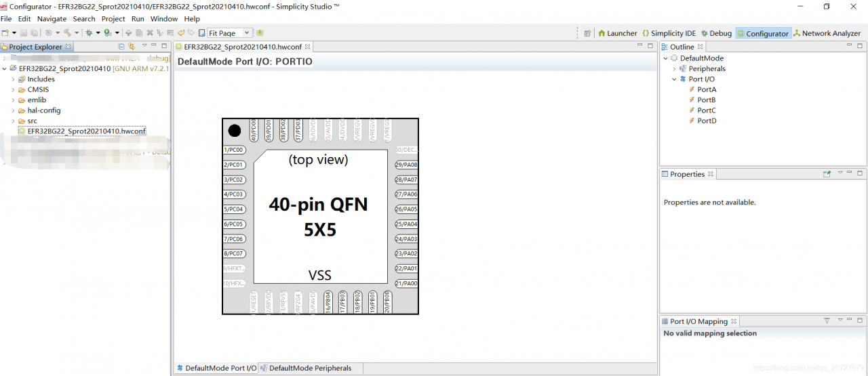Expand the src folder
868x376 pixels.
click(x=13, y=121)
